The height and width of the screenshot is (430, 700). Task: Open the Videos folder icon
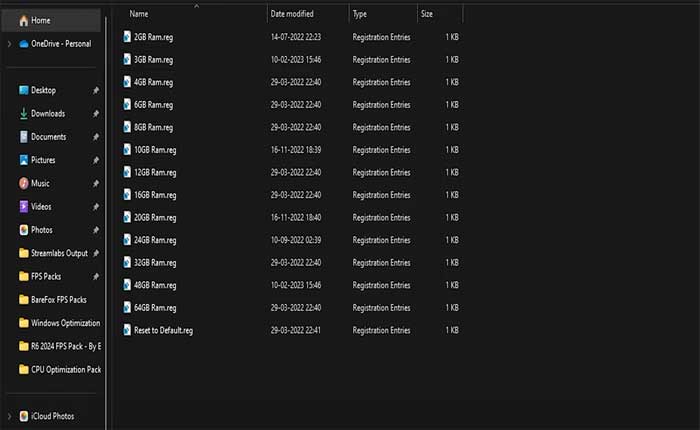click(x=23, y=206)
